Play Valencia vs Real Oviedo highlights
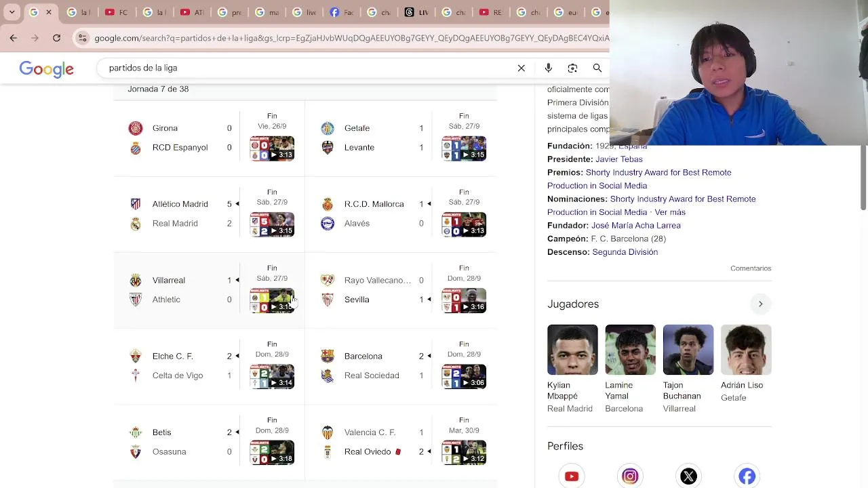Image resolution: width=868 pixels, height=488 pixels. pos(464,453)
